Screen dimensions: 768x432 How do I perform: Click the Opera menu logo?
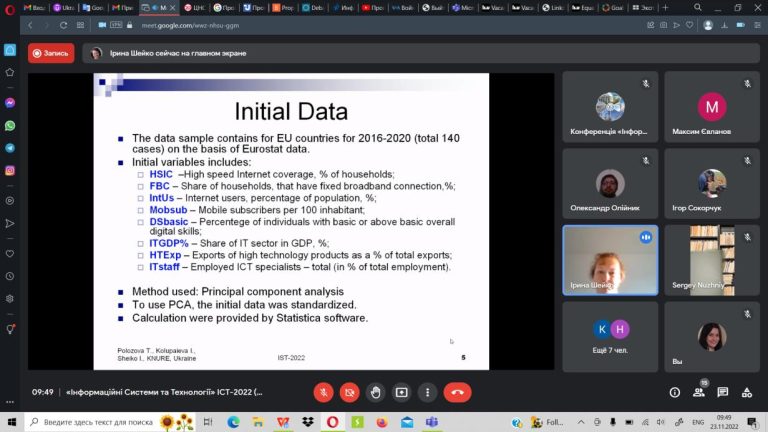coord(9,8)
